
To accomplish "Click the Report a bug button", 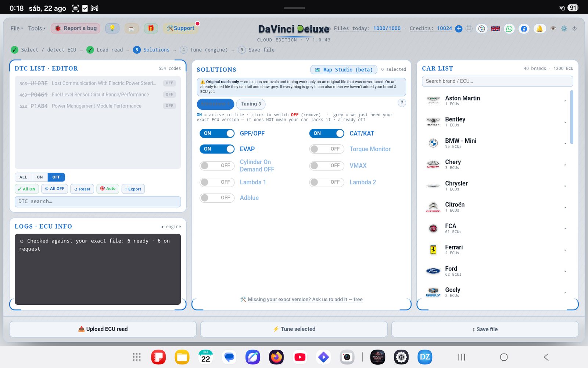I will pyautogui.click(x=75, y=28).
